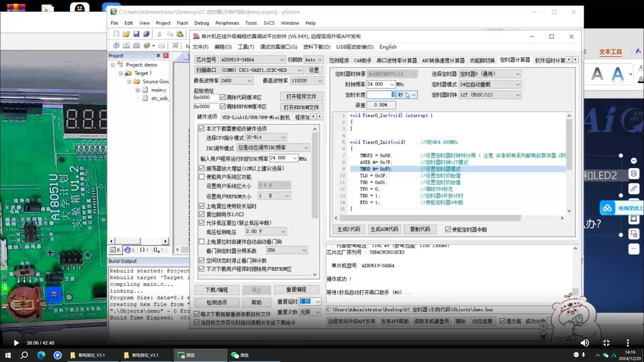
Task: Click the 清除 button in bottom bar
Action: (x=460, y=321)
